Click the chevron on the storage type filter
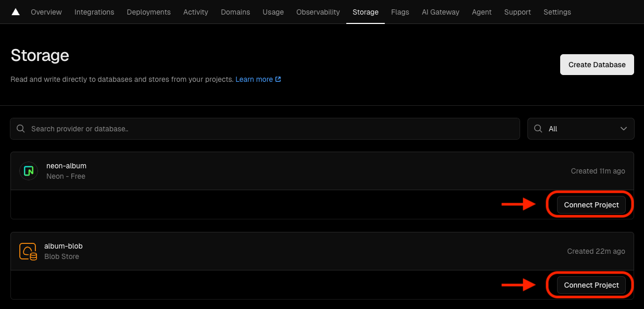The image size is (644, 309). [623, 128]
